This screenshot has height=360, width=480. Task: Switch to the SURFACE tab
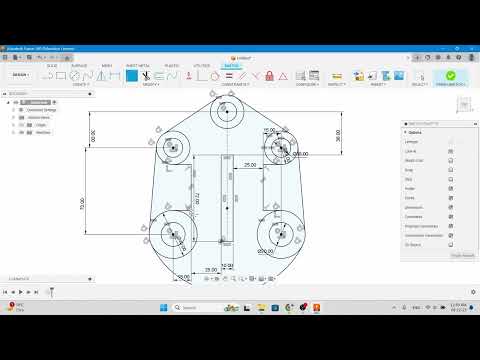click(79, 66)
